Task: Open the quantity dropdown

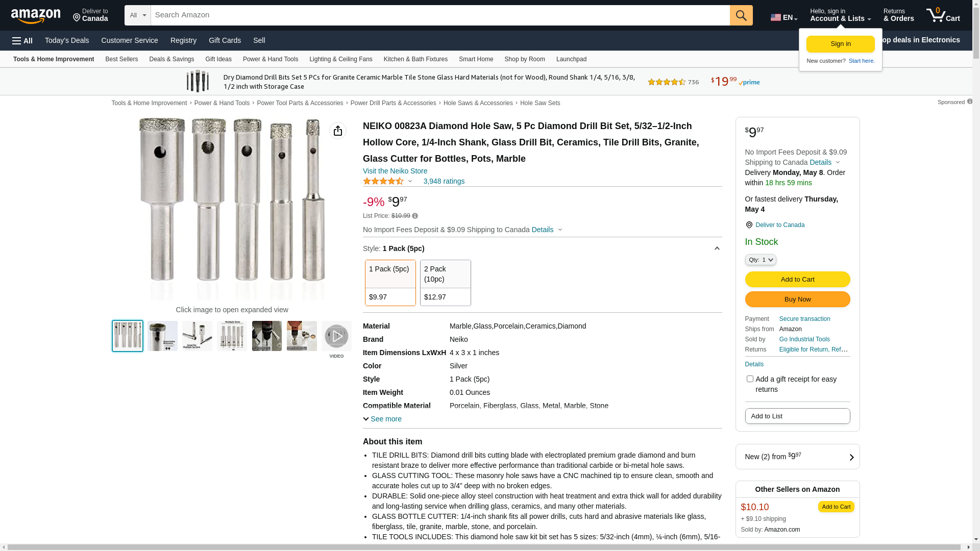Action: [761, 260]
